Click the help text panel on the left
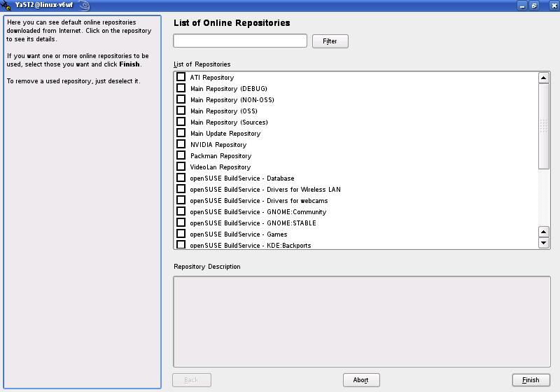This screenshot has width=560, height=392. point(82,202)
